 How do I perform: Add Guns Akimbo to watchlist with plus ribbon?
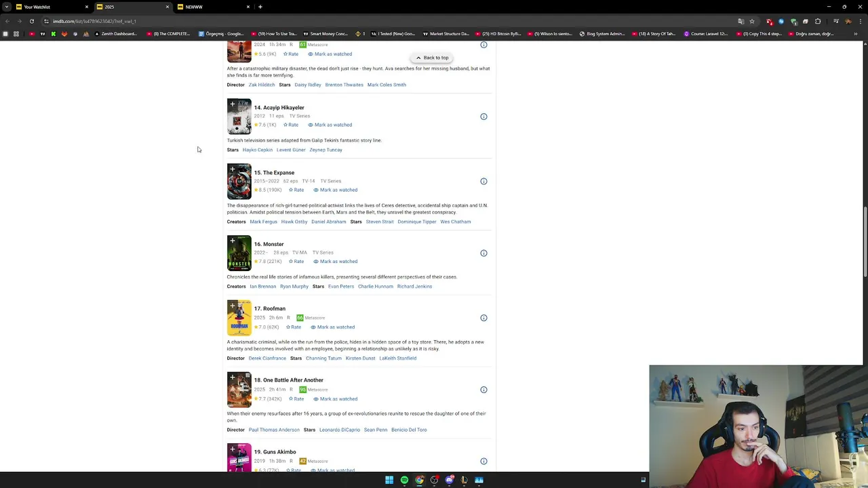(232, 449)
